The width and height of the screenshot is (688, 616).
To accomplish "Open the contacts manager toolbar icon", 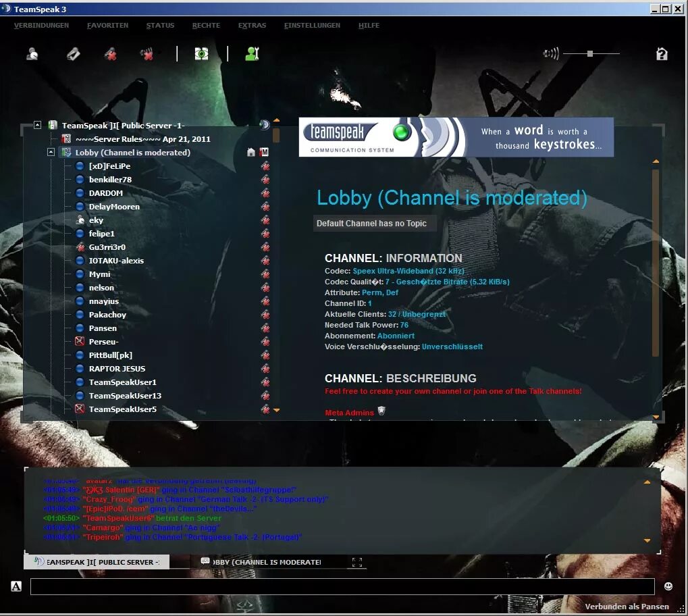I will (252, 53).
